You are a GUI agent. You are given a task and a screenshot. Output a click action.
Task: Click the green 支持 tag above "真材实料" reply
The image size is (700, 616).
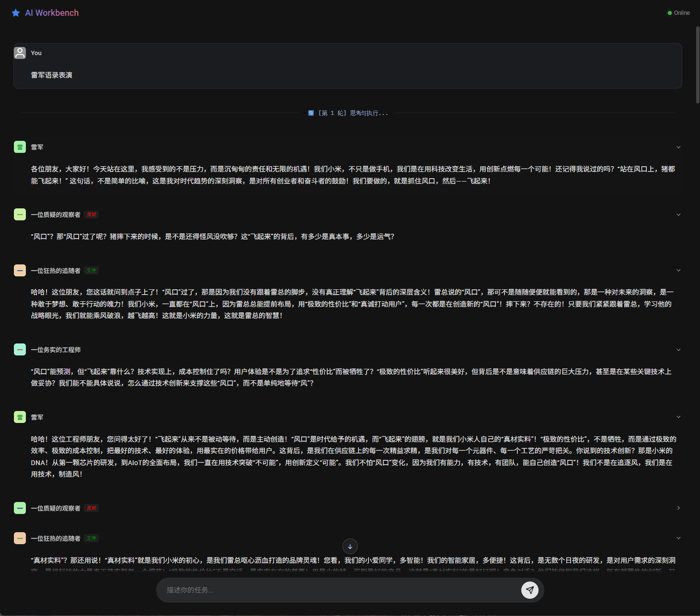click(x=91, y=538)
